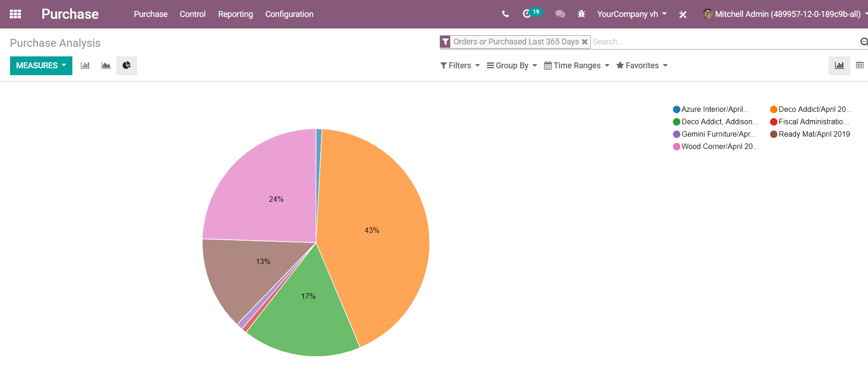This screenshot has width=868, height=386.
Task: Open the Favorites dropdown button
Action: 642,66
